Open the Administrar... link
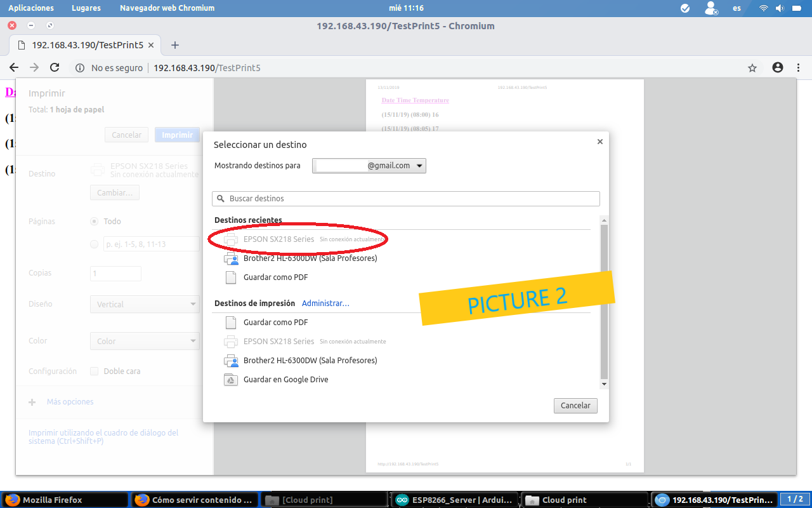The height and width of the screenshot is (508, 812). (x=325, y=304)
